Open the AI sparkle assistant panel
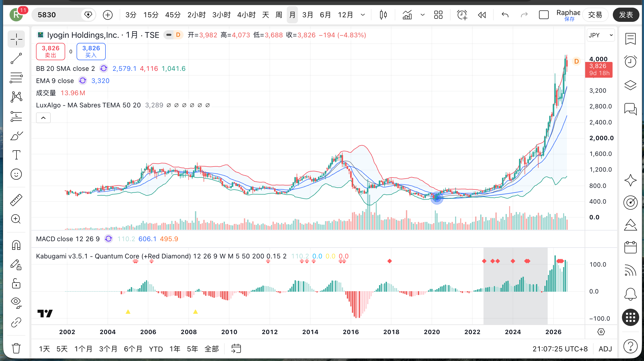 630,180
